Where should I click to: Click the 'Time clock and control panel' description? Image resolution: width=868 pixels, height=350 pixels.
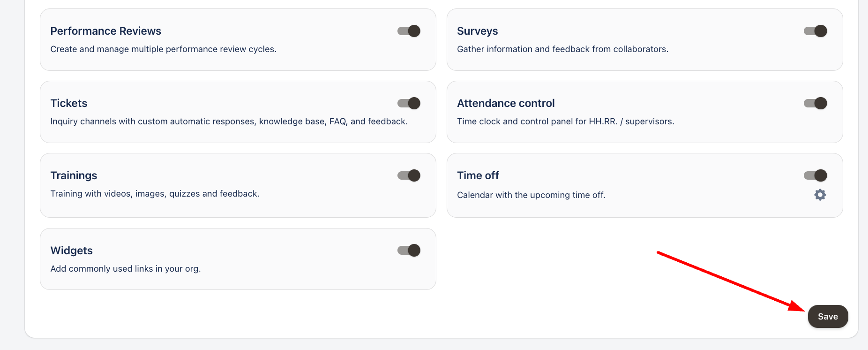[x=565, y=122]
